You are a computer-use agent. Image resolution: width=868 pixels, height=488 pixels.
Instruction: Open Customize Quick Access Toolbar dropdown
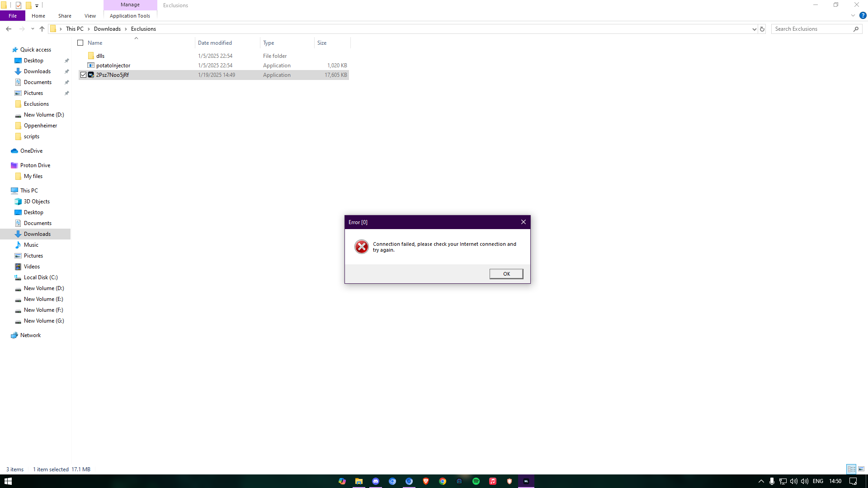point(37,6)
